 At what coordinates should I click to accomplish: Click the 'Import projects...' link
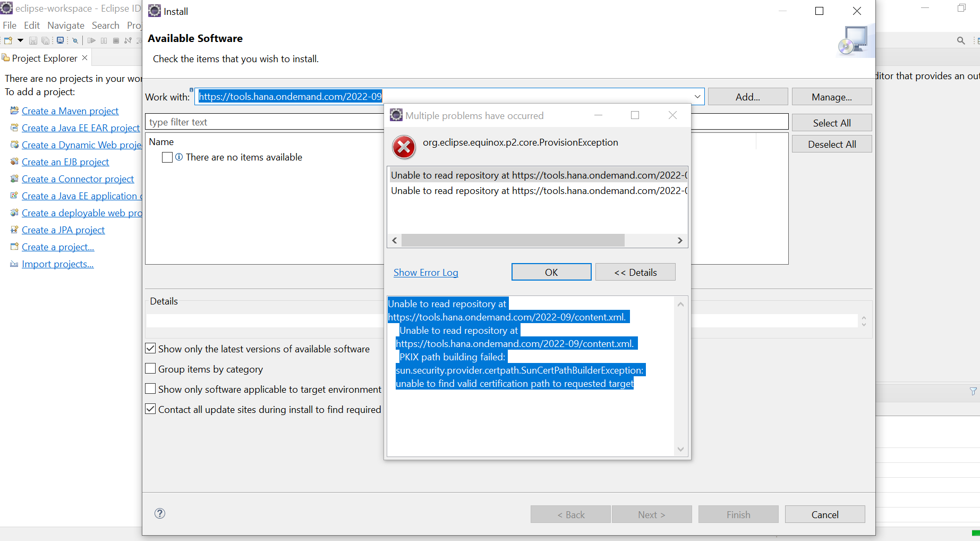tap(58, 264)
